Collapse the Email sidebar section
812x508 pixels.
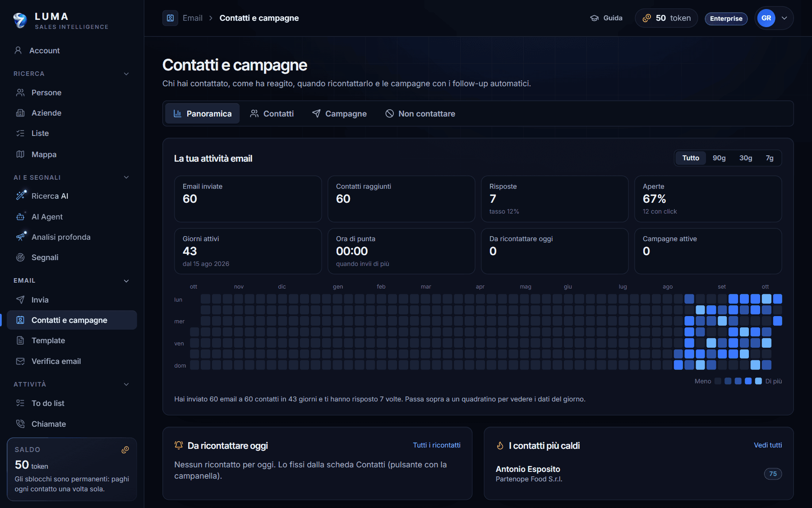tap(126, 281)
